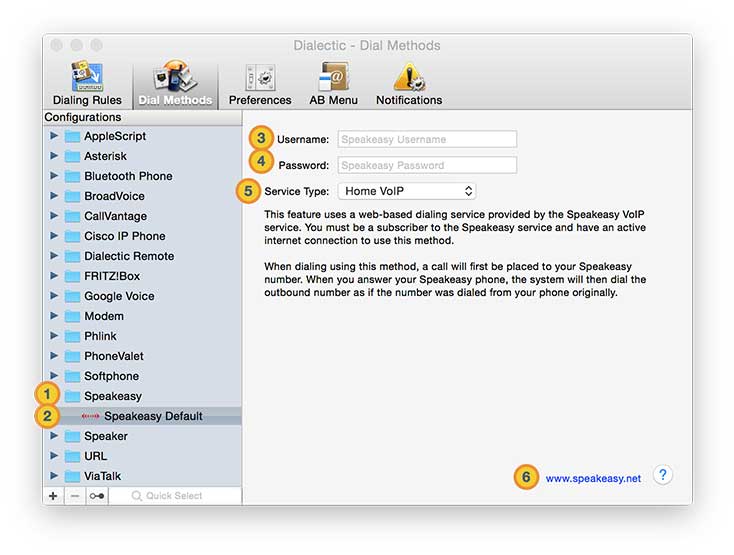Click the Google Voice folder icon
The width and height of the screenshot is (734, 555).
pyautogui.click(x=72, y=297)
